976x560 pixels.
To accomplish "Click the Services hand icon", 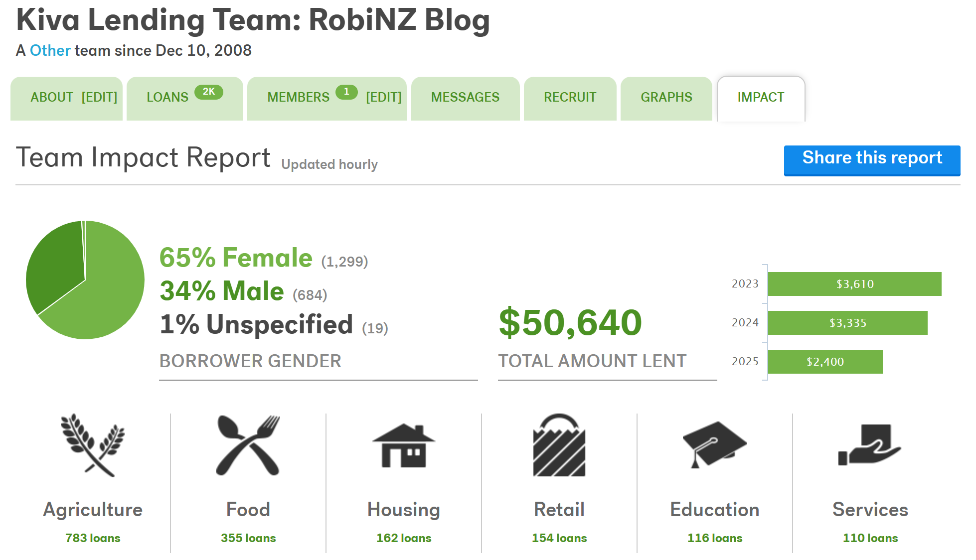I will pyautogui.click(x=870, y=445).
